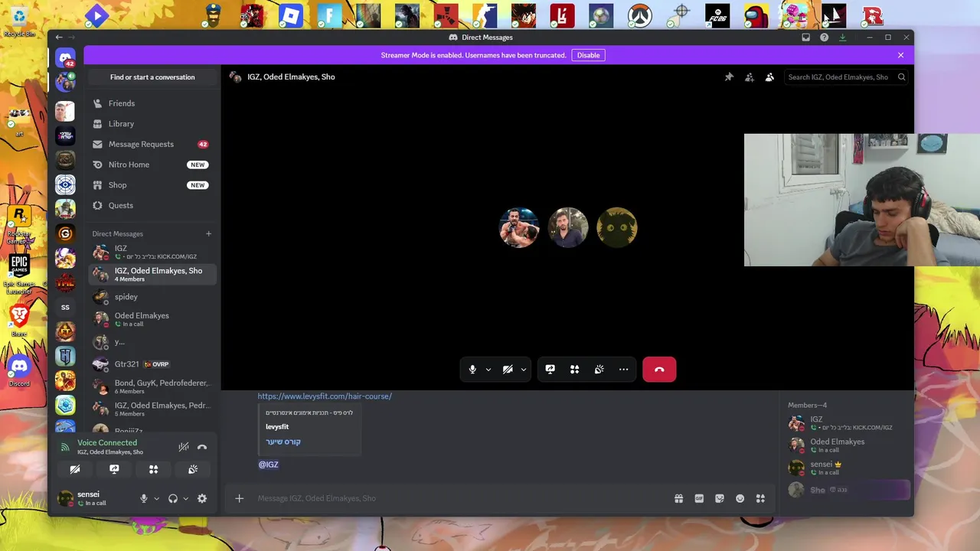Open spidey direct message
Image resolution: width=980 pixels, height=551 pixels.
(x=152, y=297)
